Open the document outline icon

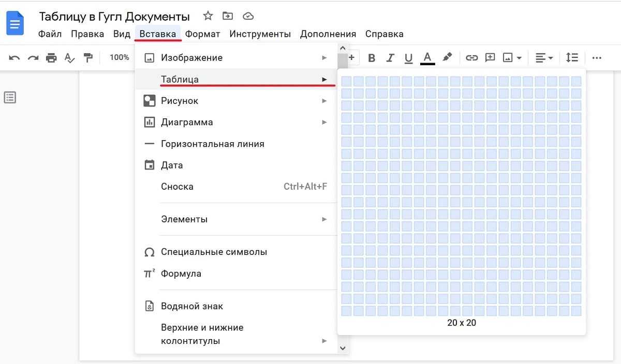pos(10,97)
